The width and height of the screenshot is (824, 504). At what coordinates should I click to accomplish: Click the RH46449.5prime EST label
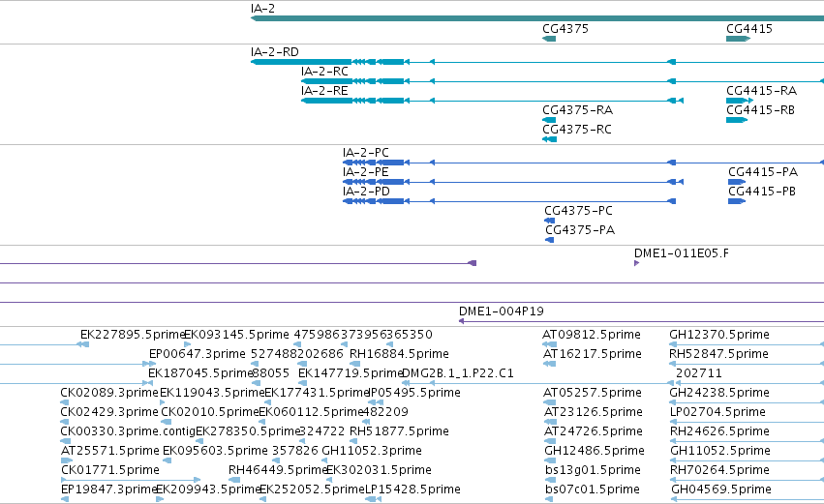click(x=278, y=470)
